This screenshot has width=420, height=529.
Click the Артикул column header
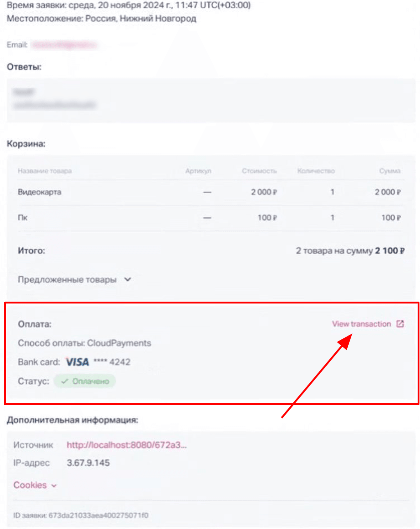(x=198, y=171)
